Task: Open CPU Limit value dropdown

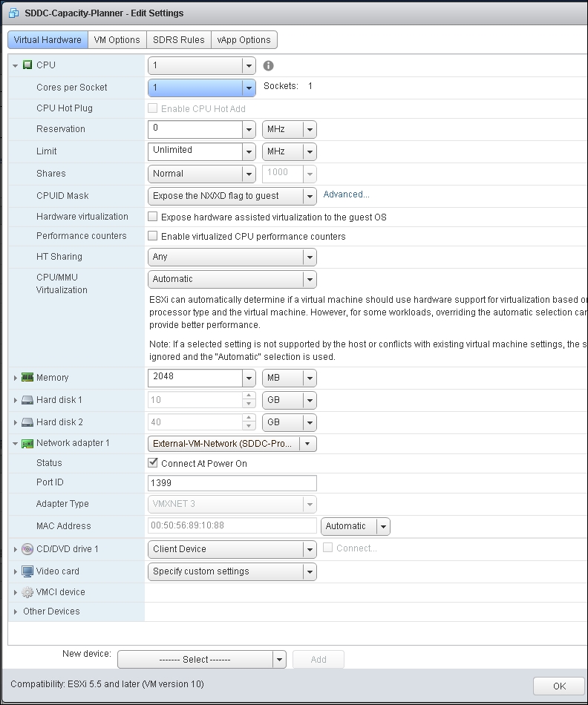Action: pyautogui.click(x=249, y=152)
